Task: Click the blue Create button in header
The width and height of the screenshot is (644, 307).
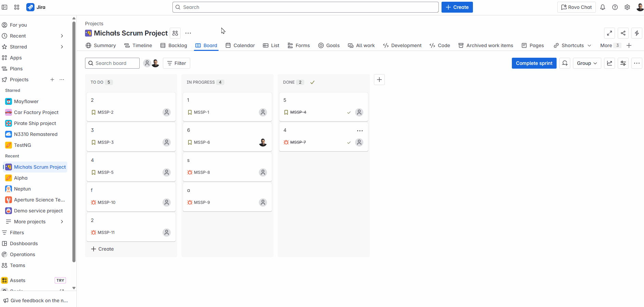Action: 457,7
